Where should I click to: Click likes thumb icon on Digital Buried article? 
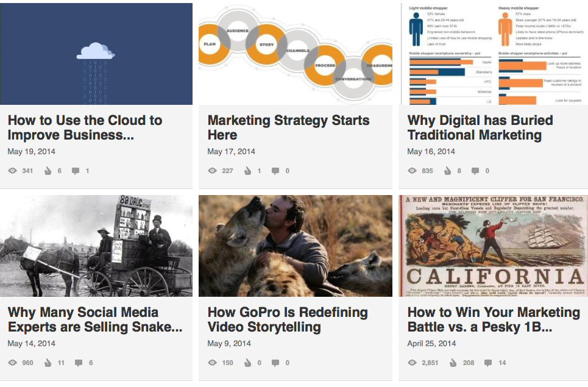coord(448,171)
